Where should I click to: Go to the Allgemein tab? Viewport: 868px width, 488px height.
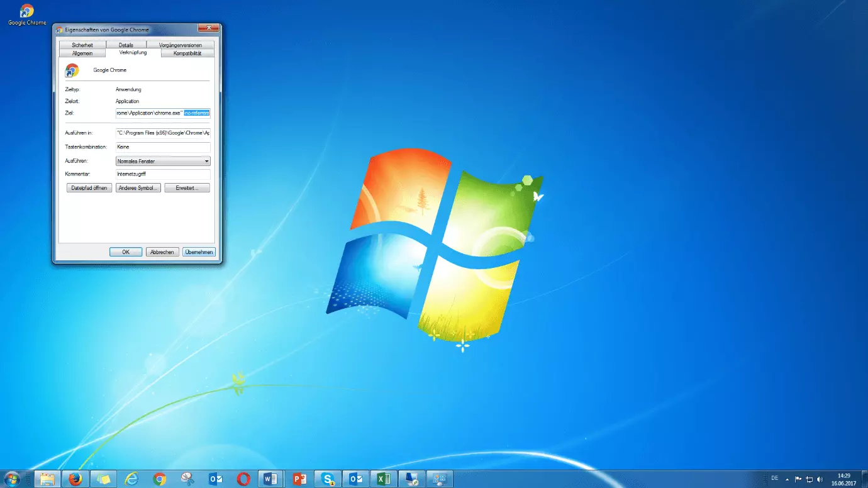pos(82,53)
